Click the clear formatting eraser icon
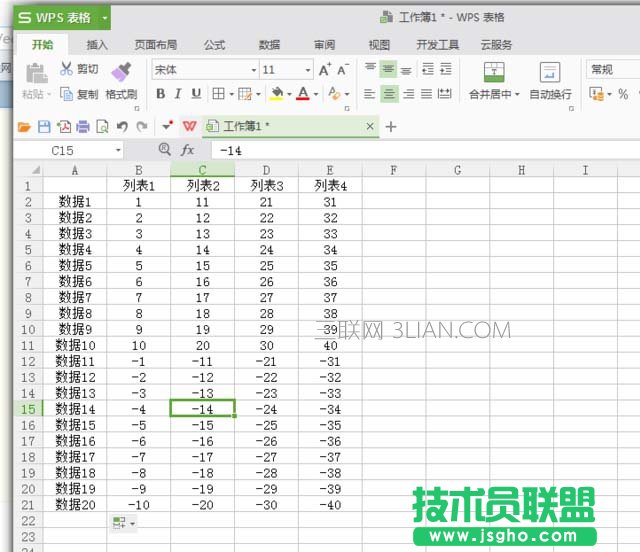The height and width of the screenshot is (552, 640). 334,94
